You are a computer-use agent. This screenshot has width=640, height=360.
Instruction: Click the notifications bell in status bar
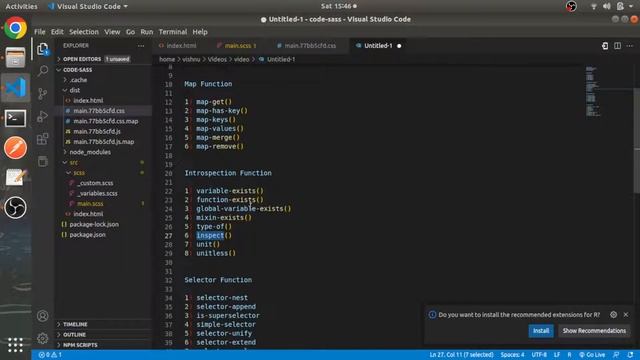pyautogui.click(x=630, y=355)
